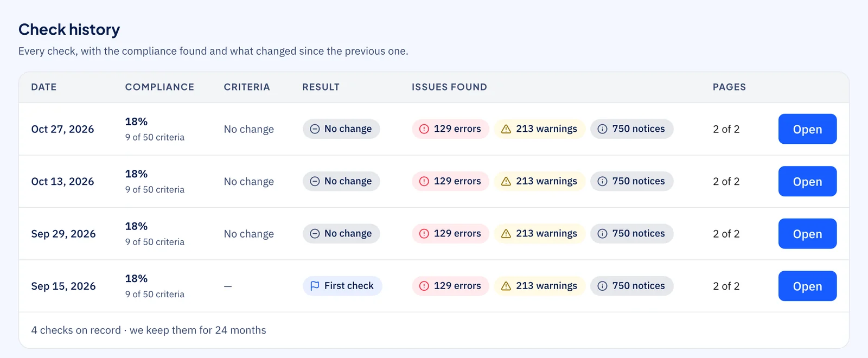Click 2 of 2 pages in Oct 27 row

click(x=726, y=129)
